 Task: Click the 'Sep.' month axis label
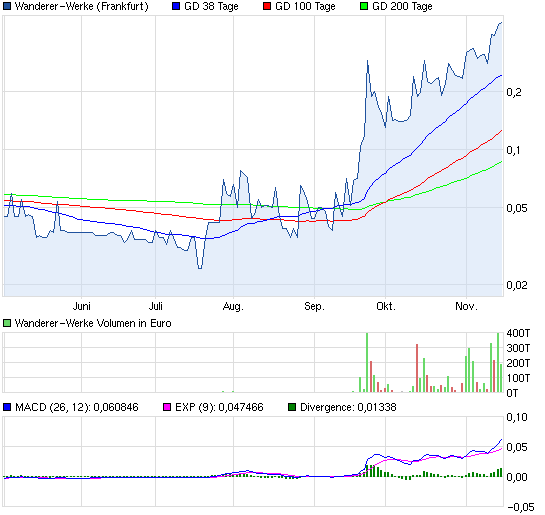[314, 306]
